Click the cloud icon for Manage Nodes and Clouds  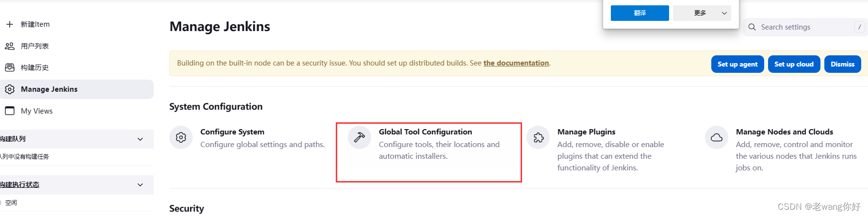[717, 138]
